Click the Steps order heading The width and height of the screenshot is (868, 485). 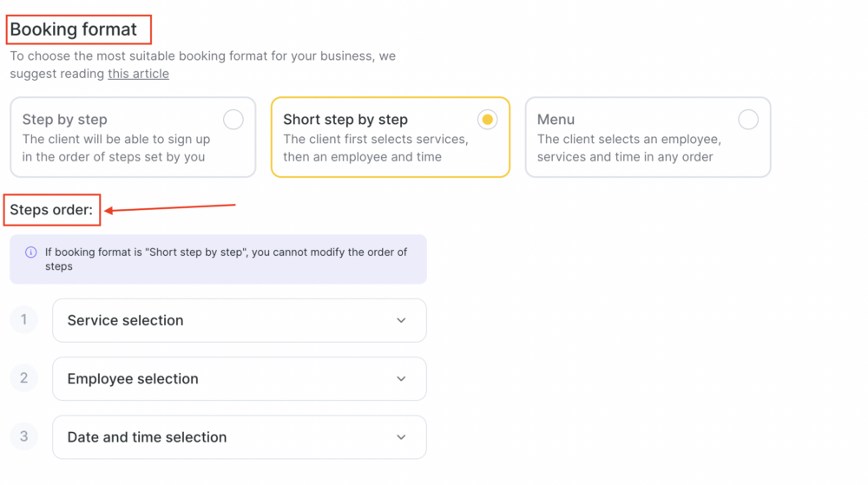tap(51, 210)
